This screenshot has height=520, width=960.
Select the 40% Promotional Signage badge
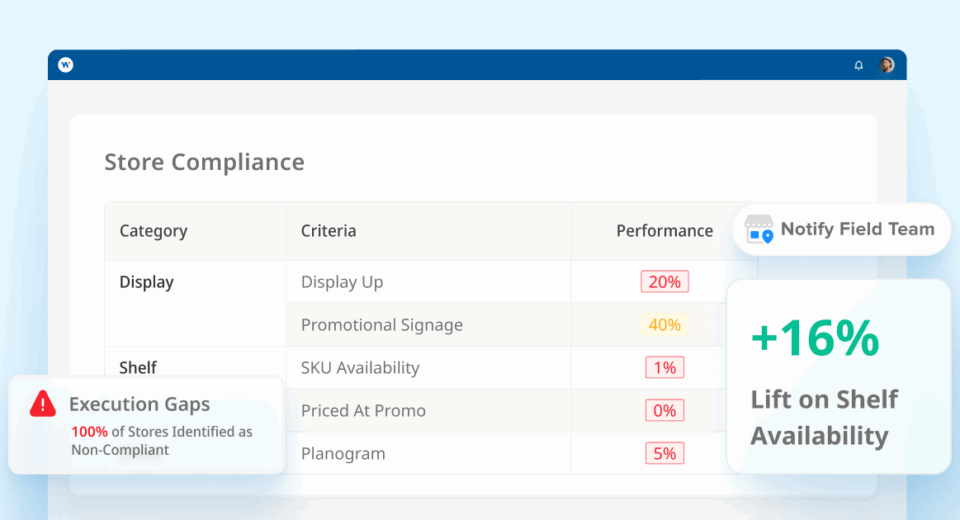[664, 325]
